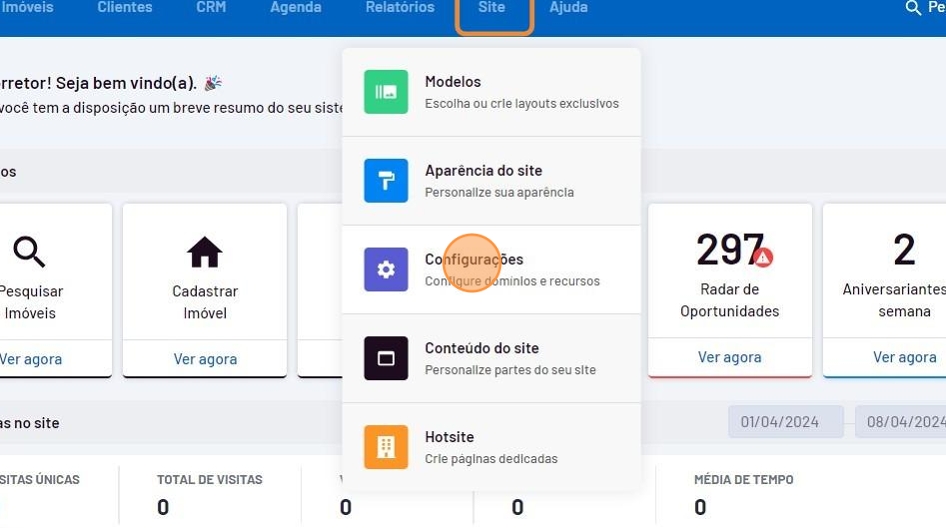Screen dimensions: 946x528
Task: Click the 01/04/2024 start date field
Action: click(785, 422)
